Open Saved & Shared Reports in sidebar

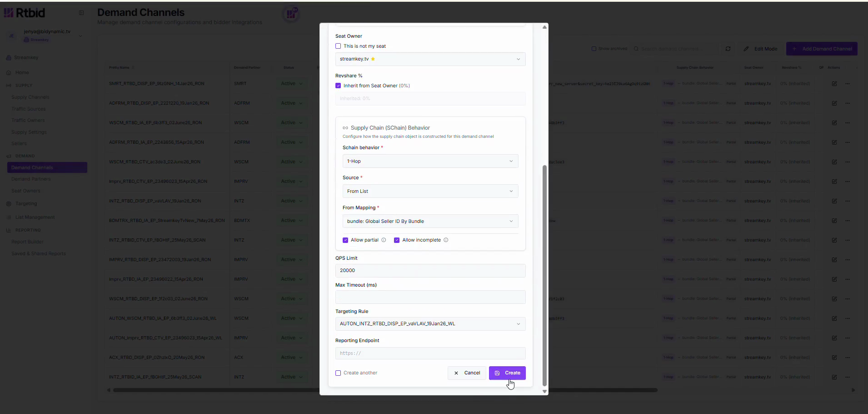[x=38, y=254]
